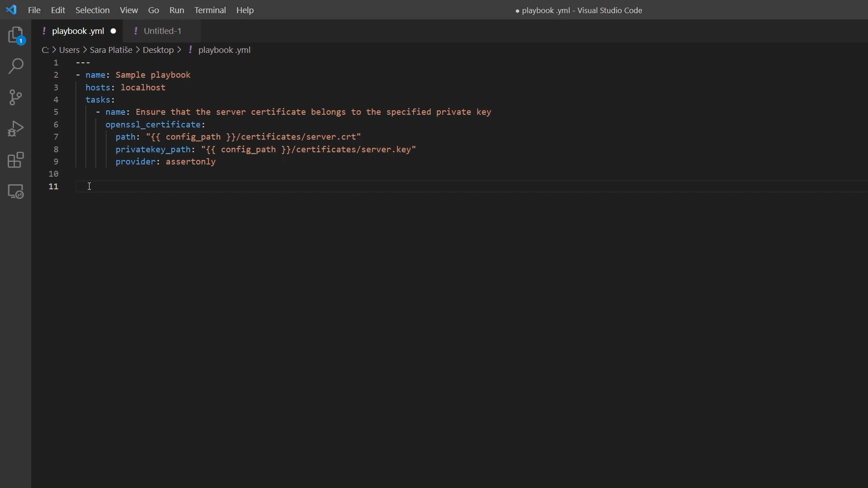Open the Run and Debug view
This screenshot has width=868, height=488.
point(16,129)
